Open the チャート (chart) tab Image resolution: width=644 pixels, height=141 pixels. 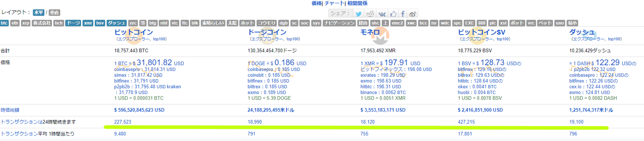335,3
